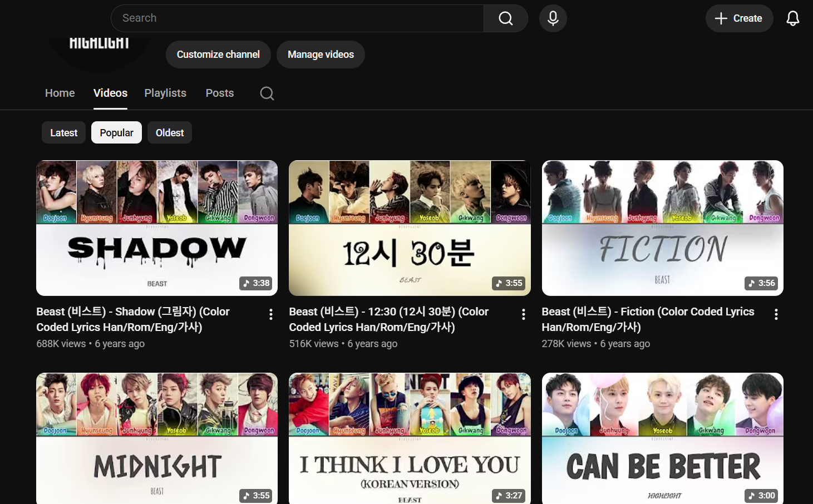The height and width of the screenshot is (504, 813).
Task: Open Beast Shadow video title link
Action: [133, 319]
